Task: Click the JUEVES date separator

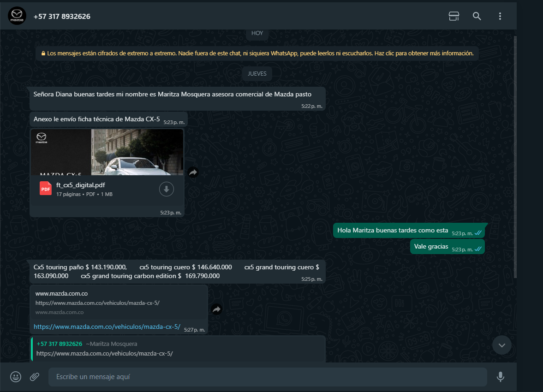Action: pos(257,74)
